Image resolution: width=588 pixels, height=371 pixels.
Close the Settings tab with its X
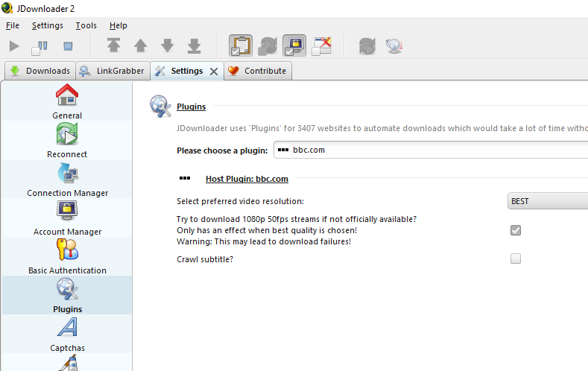click(x=214, y=72)
